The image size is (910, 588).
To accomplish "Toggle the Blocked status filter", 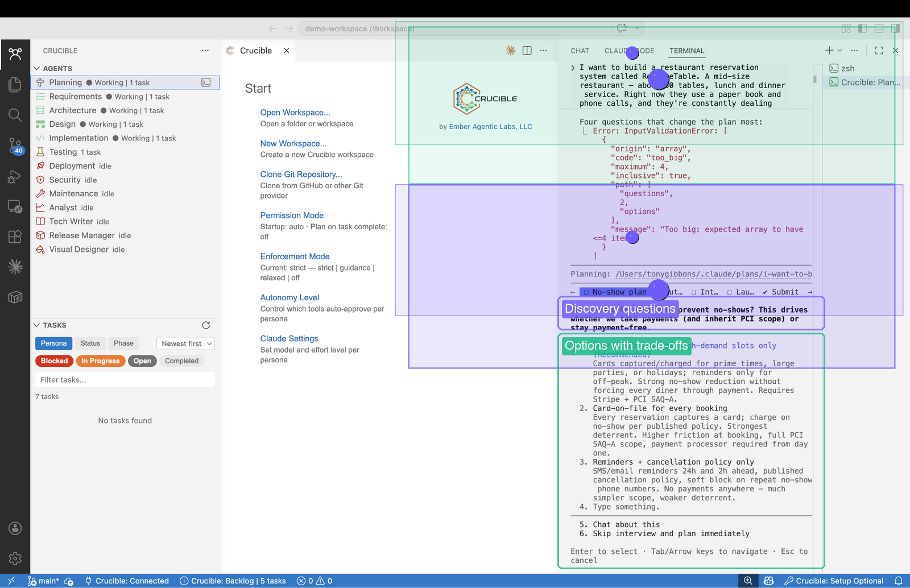I will pos(54,361).
